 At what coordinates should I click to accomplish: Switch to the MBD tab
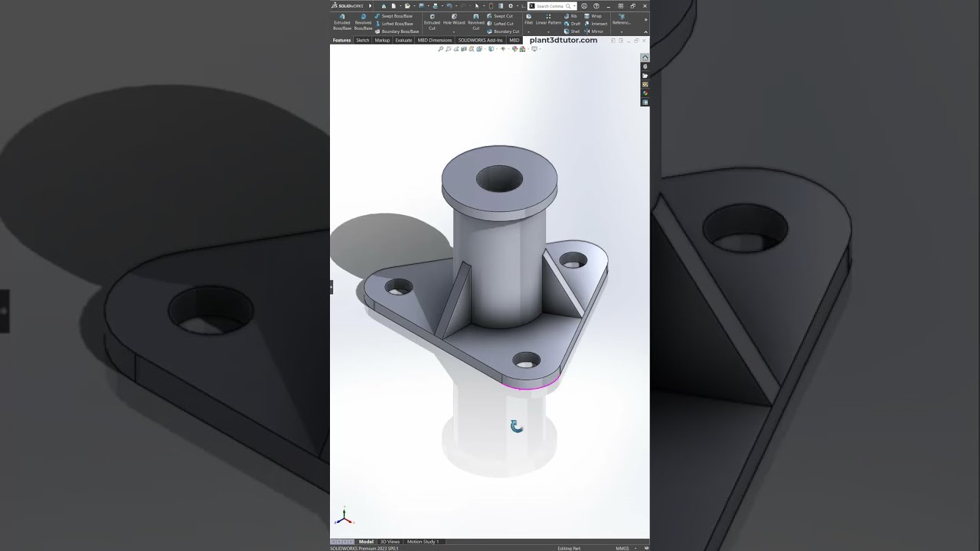pyautogui.click(x=514, y=40)
